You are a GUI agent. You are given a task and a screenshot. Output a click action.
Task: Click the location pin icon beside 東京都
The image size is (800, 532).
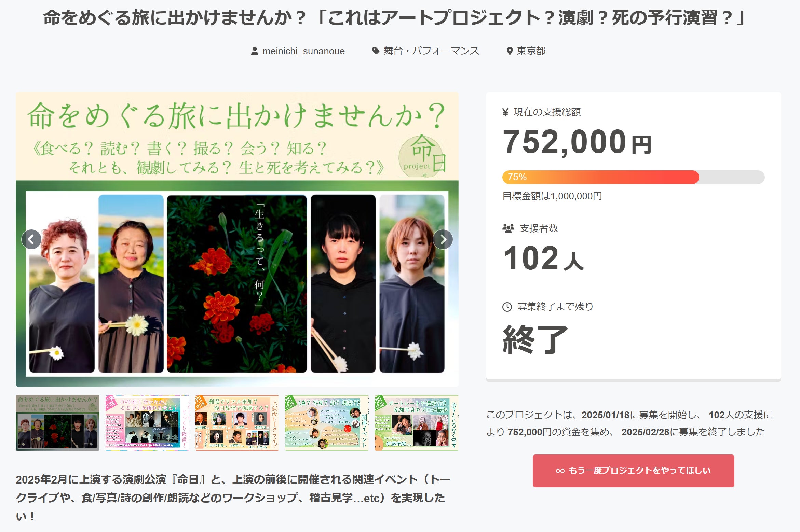(x=510, y=51)
